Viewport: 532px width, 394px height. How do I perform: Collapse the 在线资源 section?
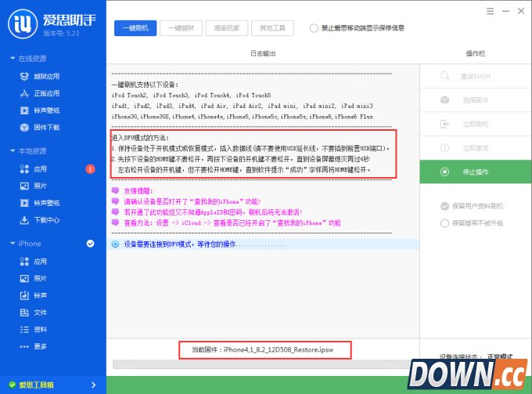pos(11,59)
